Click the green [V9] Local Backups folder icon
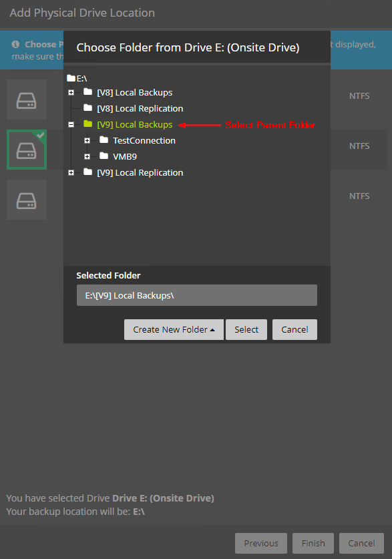Image resolution: width=392 pixels, height=559 pixels. click(x=87, y=124)
